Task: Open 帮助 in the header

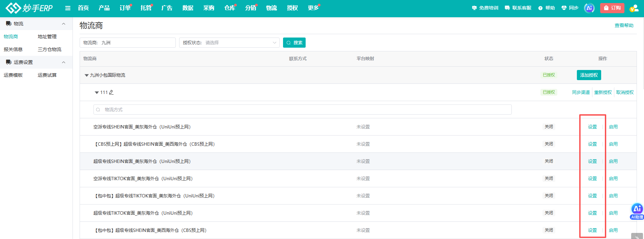Action: (x=547, y=8)
